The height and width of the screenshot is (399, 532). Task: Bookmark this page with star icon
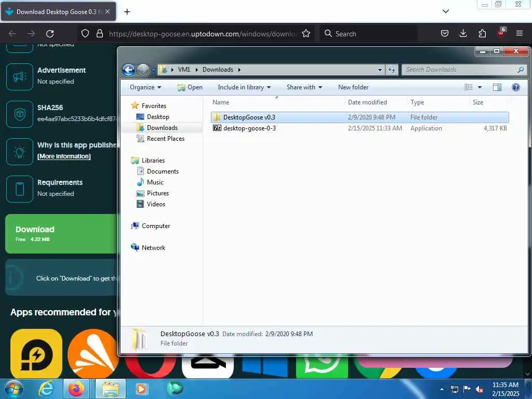[306, 33]
